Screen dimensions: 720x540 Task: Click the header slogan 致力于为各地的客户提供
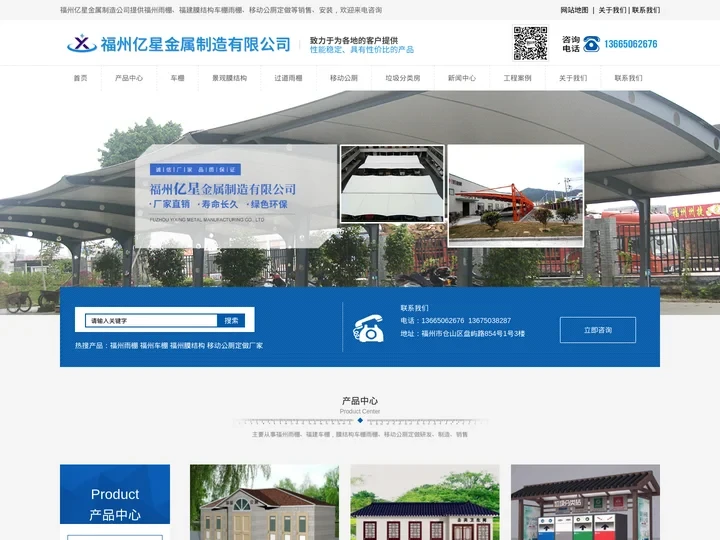click(x=354, y=40)
